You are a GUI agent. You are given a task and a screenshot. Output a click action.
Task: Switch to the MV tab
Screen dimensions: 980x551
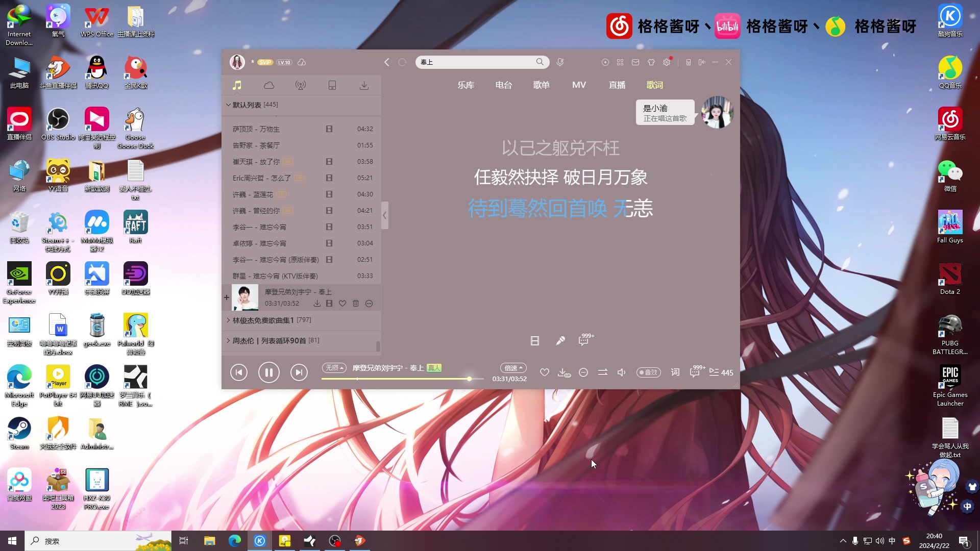tap(579, 85)
